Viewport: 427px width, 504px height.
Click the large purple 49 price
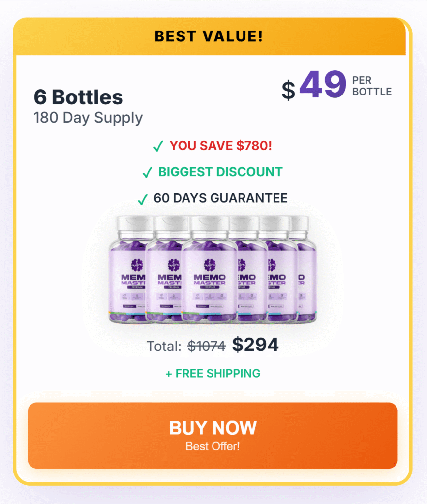tap(323, 84)
